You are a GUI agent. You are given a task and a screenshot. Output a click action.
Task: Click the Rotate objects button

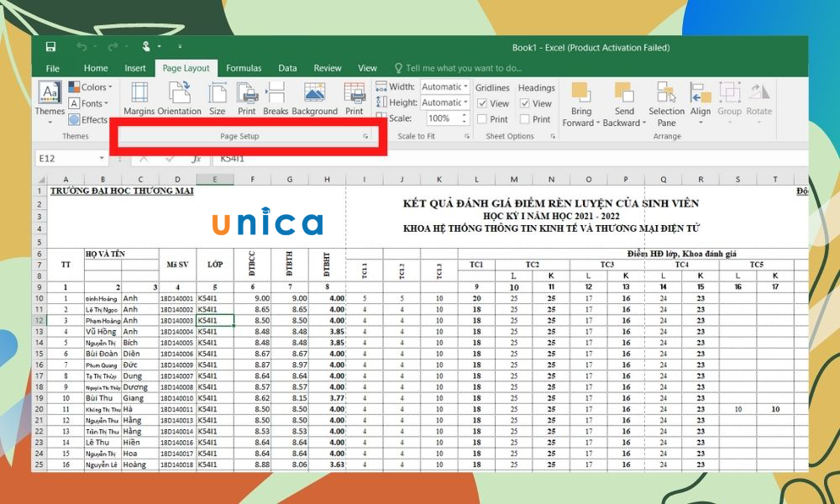(x=759, y=104)
